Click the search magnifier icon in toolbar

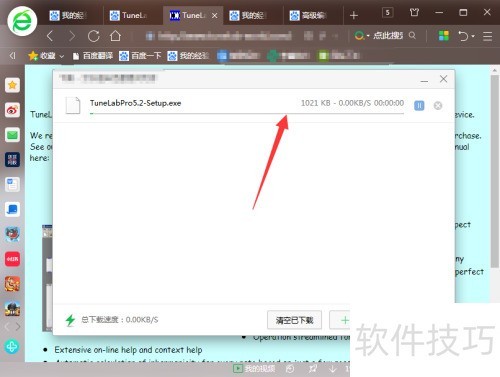pos(412,35)
